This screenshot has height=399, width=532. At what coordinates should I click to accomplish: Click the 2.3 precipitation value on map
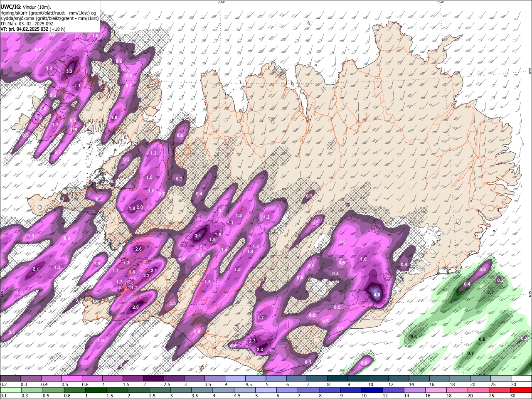252,341
